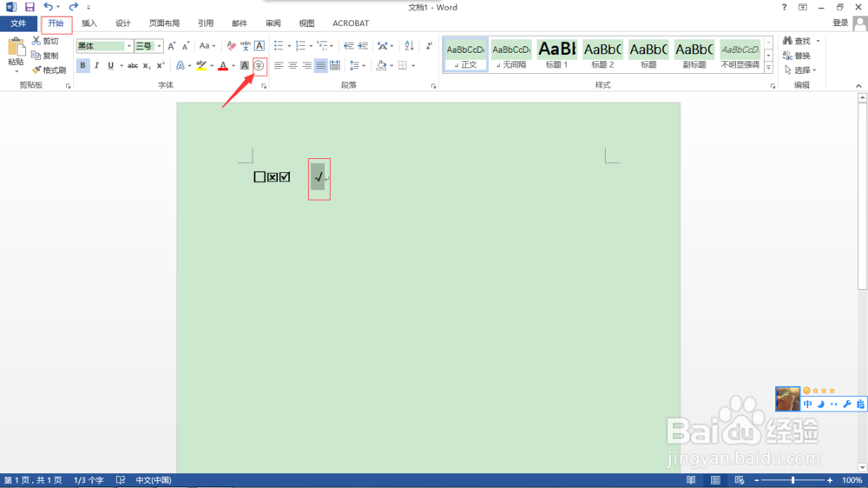The image size is (868, 488).
Task: Apply character border (boxed A)
Action: (x=259, y=46)
